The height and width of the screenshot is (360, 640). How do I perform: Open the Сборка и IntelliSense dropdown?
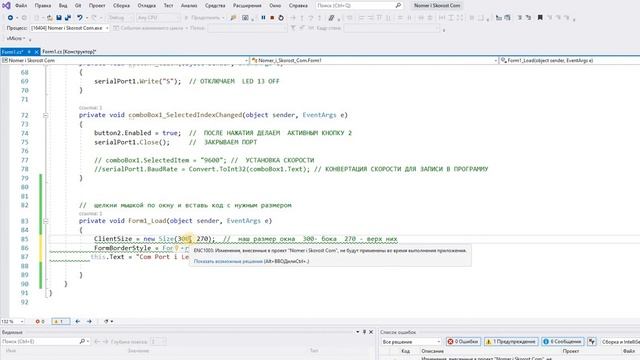point(620,341)
